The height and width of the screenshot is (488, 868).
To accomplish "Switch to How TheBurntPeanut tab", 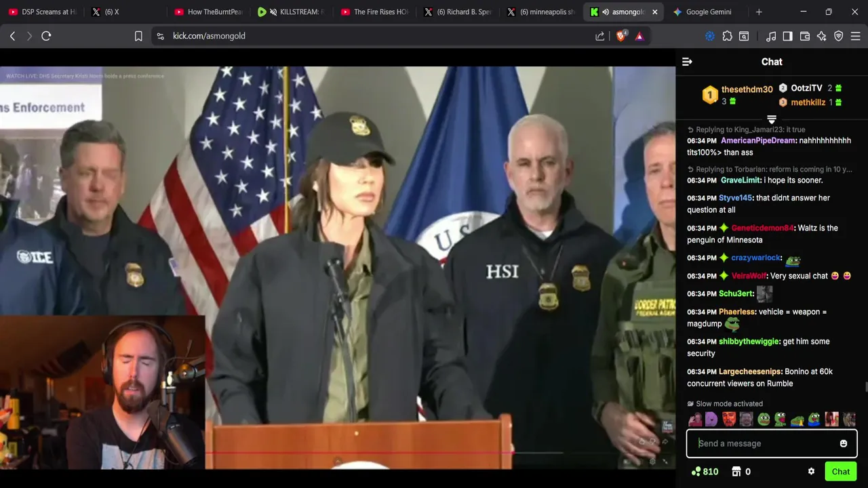I will (208, 12).
